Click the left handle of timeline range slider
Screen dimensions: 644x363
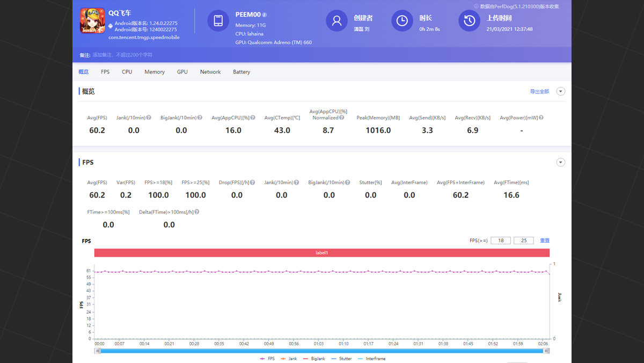97,351
